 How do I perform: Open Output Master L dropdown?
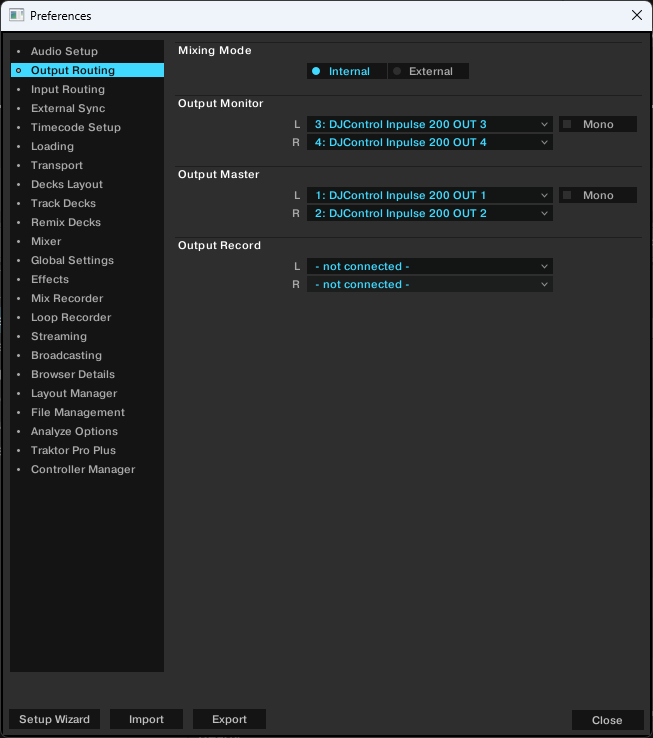[x=429, y=195]
